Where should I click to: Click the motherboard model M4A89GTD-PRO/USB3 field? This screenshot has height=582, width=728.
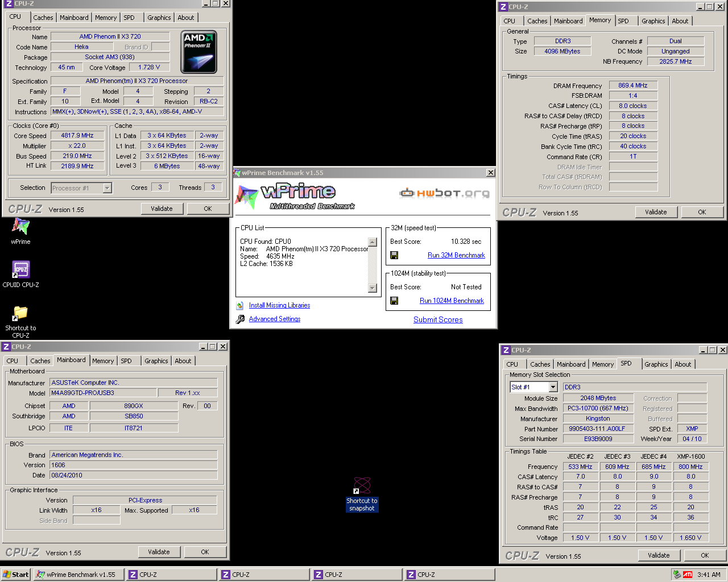click(103, 393)
